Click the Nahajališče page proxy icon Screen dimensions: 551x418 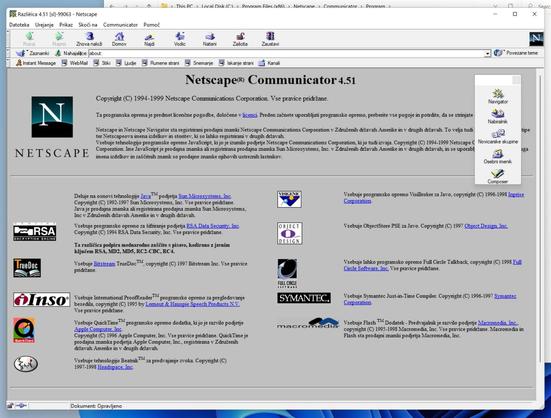tap(58, 53)
